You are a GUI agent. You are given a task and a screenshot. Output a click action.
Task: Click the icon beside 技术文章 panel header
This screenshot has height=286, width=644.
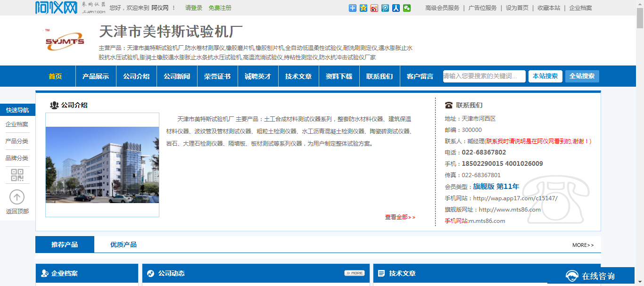(381, 273)
